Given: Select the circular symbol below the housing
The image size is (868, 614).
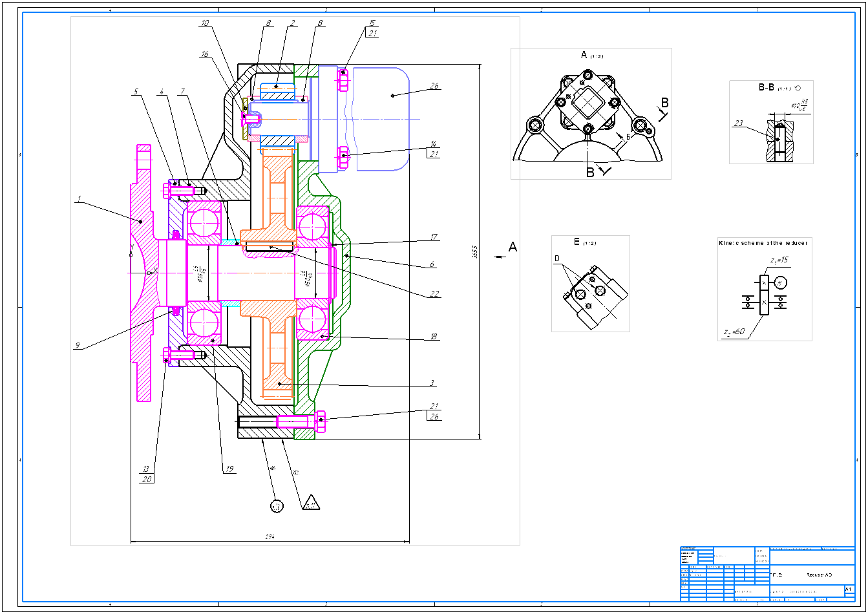Looking at the screenshot, I should click(277, 506).
